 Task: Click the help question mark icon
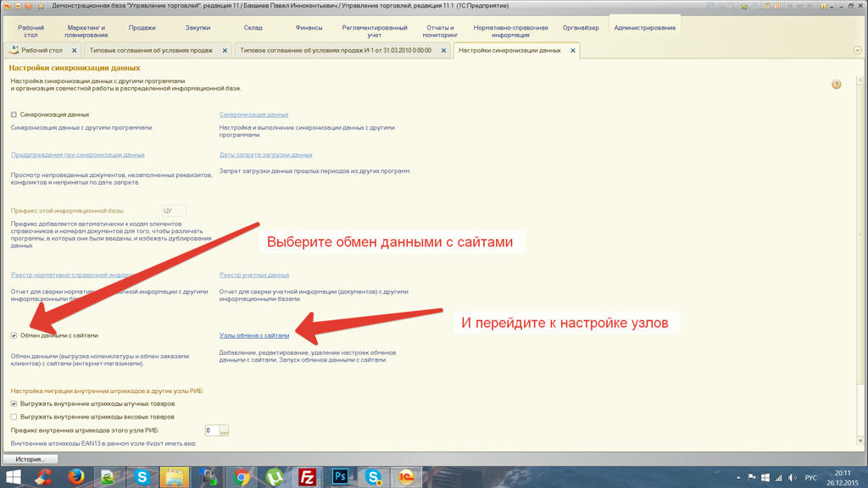tap(836, 85)
